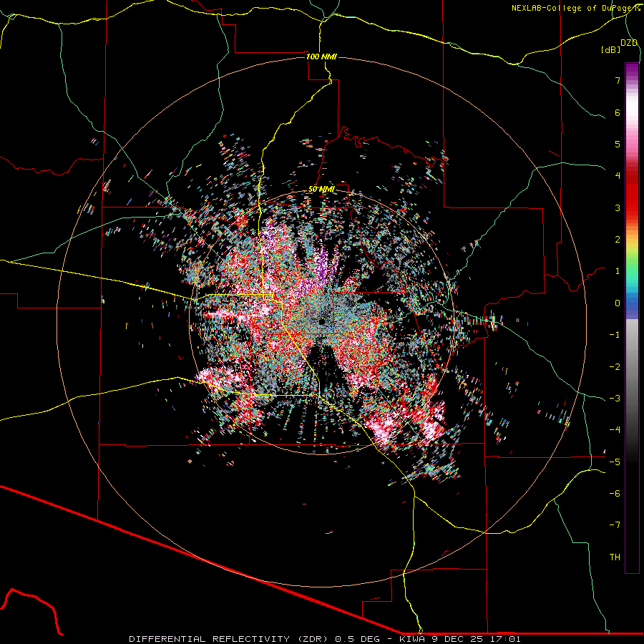The height and width of the screenshot is (644, 644).
Task: Click the -4 value on the scale
Action: click(x=615, y=430)
